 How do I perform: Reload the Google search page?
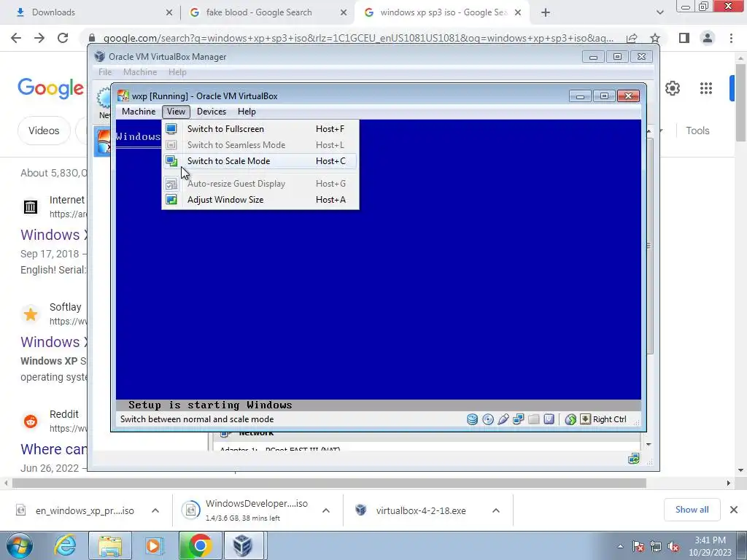(x=63, y=38)
